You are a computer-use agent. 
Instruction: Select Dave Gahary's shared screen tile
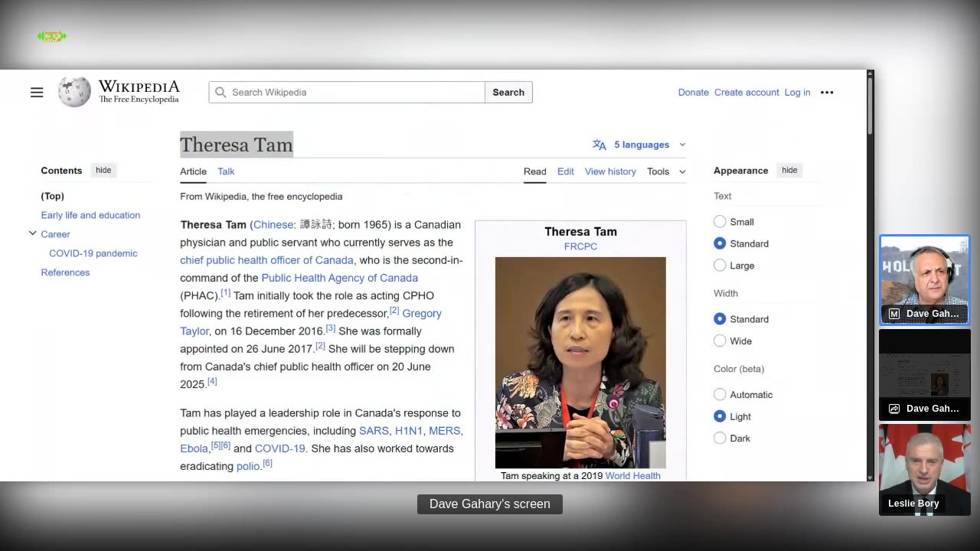tap(924, 375)
